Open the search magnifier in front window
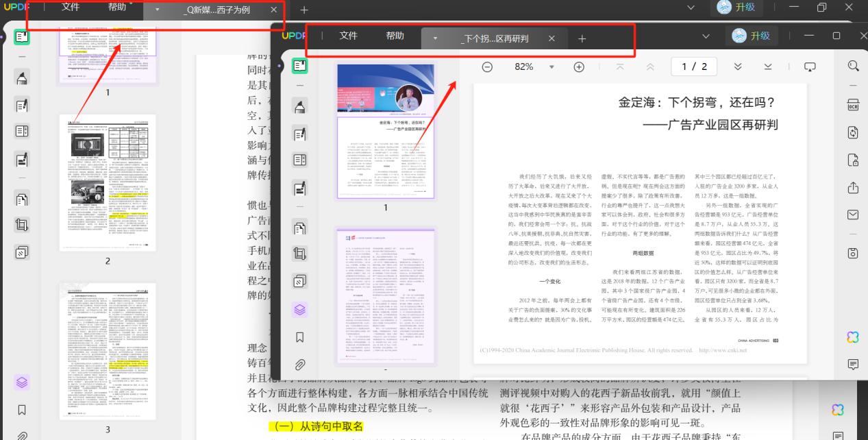This screenshot has height=440, width=868. (x=853, y=66)
